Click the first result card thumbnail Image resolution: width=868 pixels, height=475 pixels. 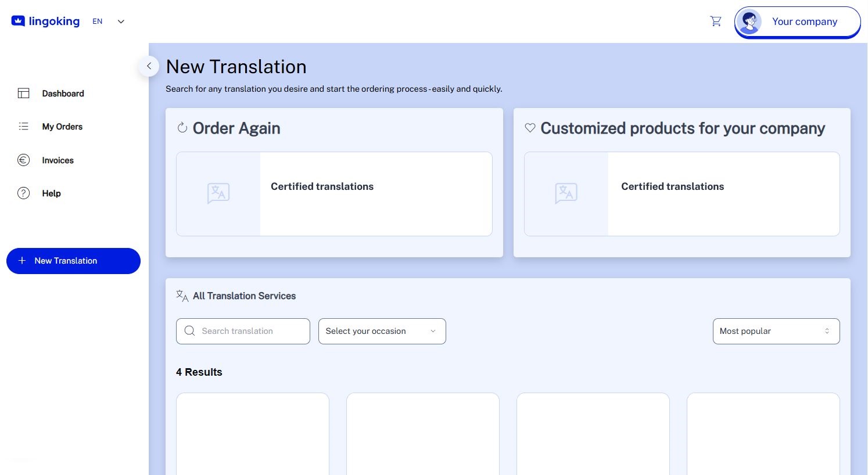point(252,433)
